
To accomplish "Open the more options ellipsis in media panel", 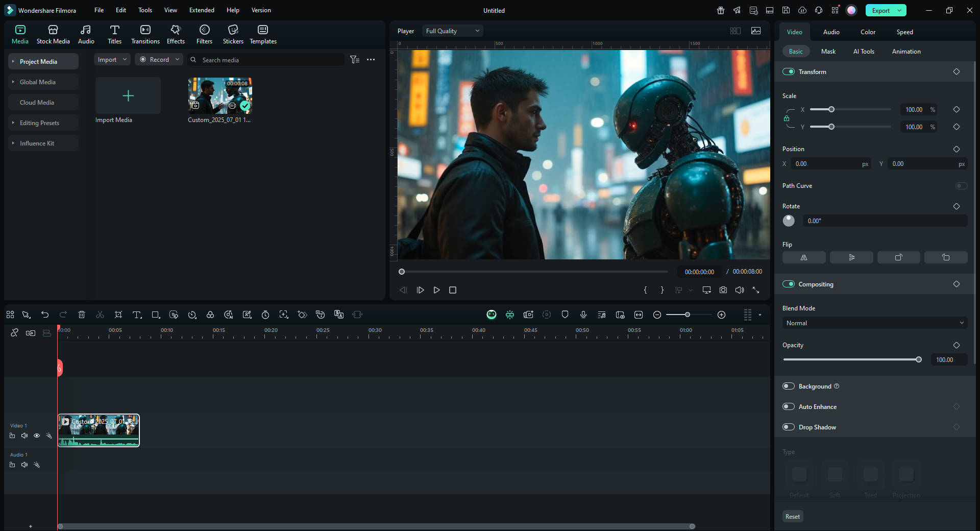I will click(x=371, y=60).
